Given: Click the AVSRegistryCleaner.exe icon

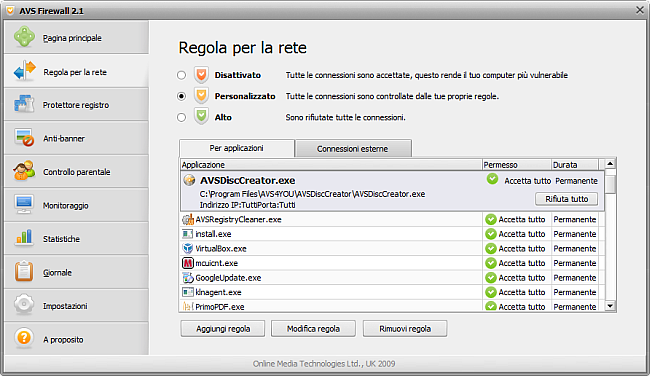Looking at the screenshot, I should tap(188, 219).
